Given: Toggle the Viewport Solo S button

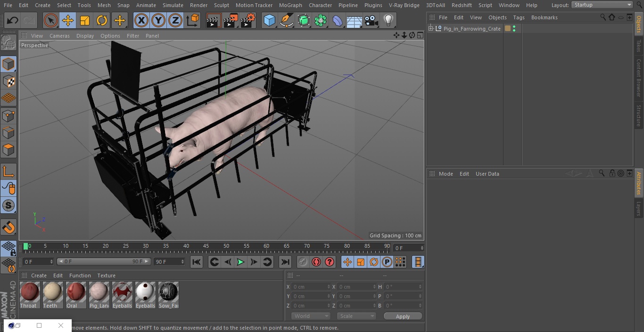Looking at the screenshot, I should coord(8,205).
